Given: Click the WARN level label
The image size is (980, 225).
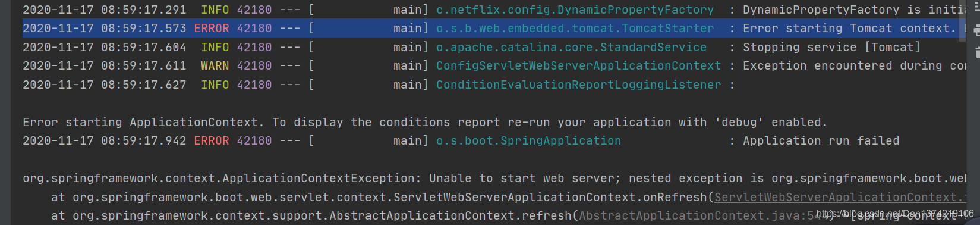Looking at the screenshot, I should coord(215,65).
